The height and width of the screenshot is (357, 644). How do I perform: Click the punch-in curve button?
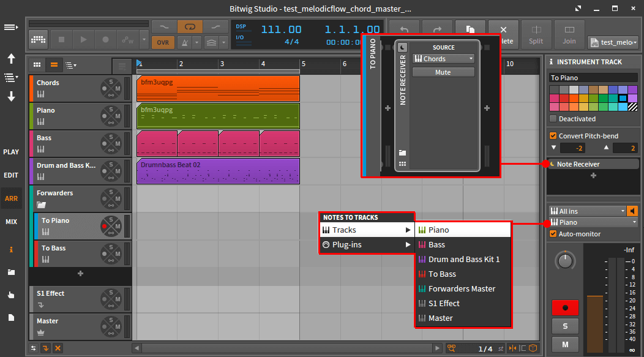(164, 27)
